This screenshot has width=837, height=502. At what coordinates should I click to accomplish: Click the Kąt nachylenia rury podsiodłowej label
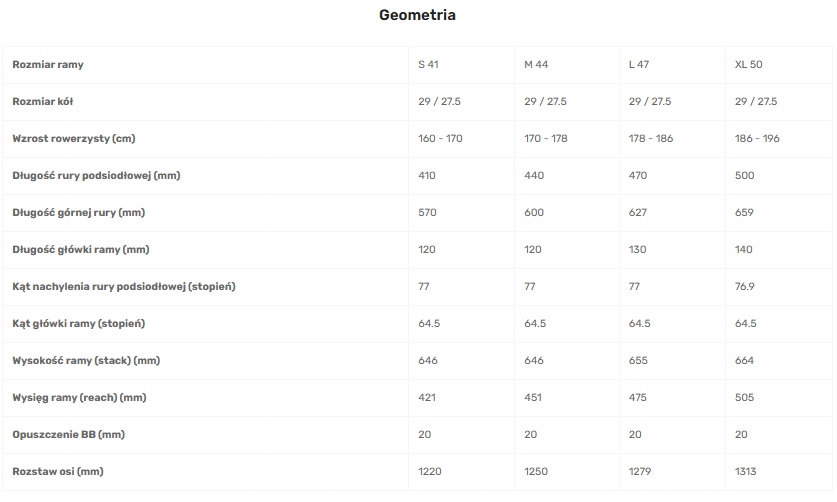click(124, 287)
